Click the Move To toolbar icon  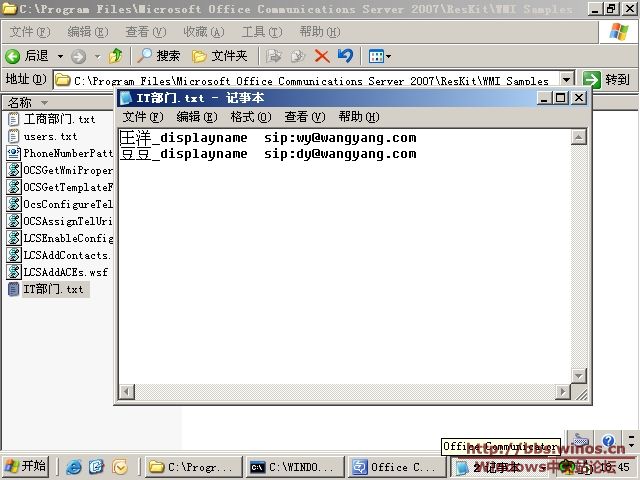[273, 56]
